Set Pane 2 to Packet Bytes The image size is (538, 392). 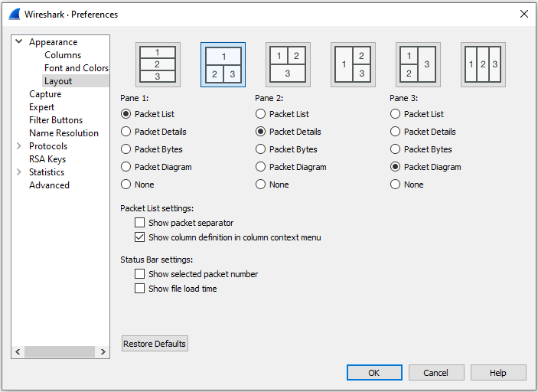[286, 149]
